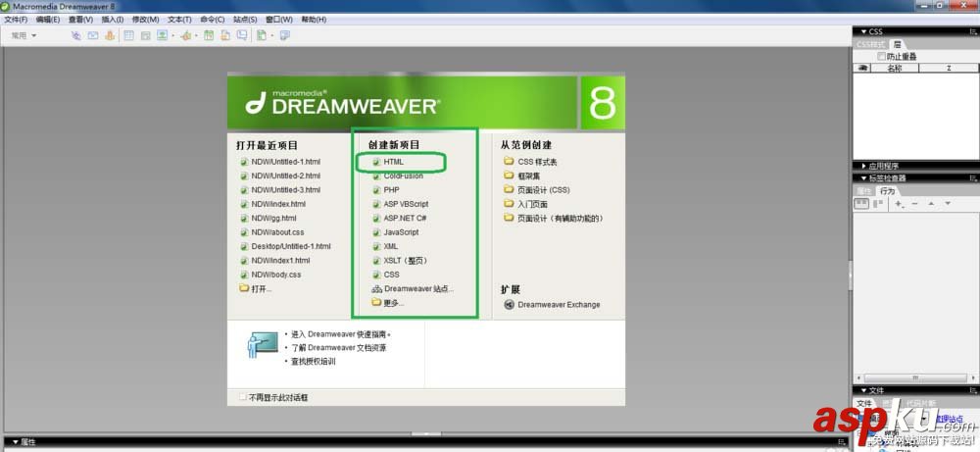Click the Server-Side Include toolbar icon

[x=225, y=35]
